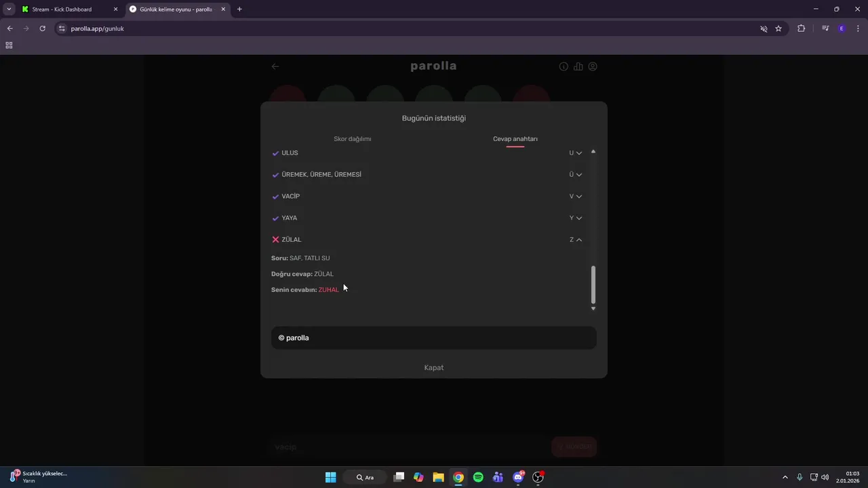The width and height of the screenshot is (868, 488).
Task: Click the YAYA answer text
Action: click(289, 218)
